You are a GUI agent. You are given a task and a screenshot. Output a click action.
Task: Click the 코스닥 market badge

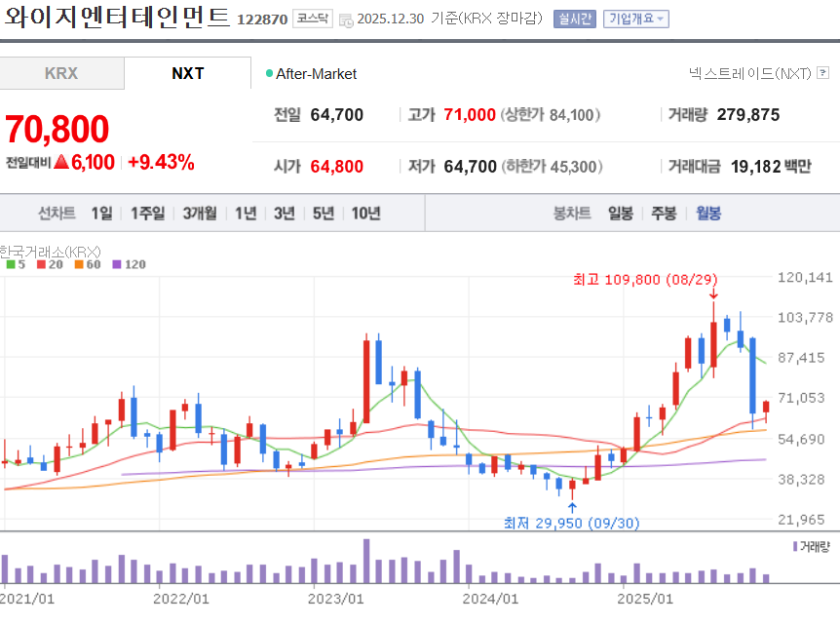tap(313, 19)
